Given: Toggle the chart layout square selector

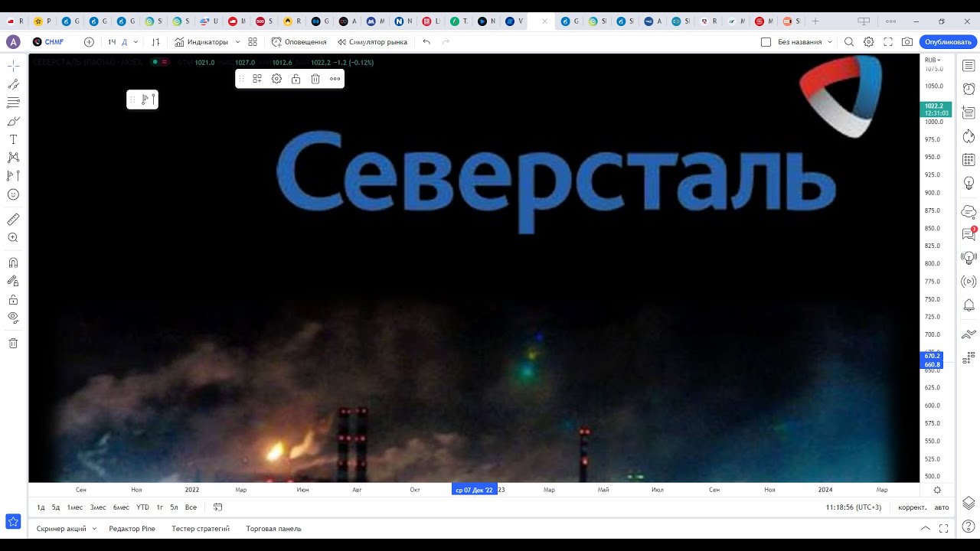Looking at the screenshot, I should tap(766, 42).
